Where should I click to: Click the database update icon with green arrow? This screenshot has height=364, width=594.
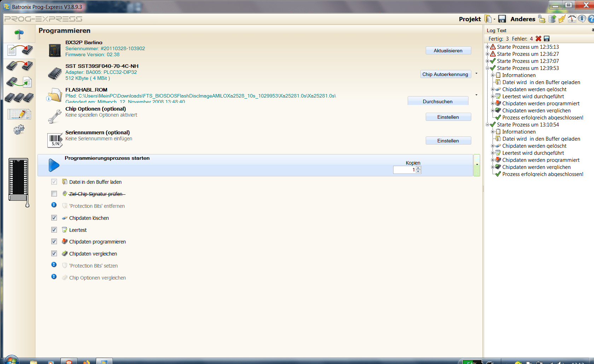(552, 19)
